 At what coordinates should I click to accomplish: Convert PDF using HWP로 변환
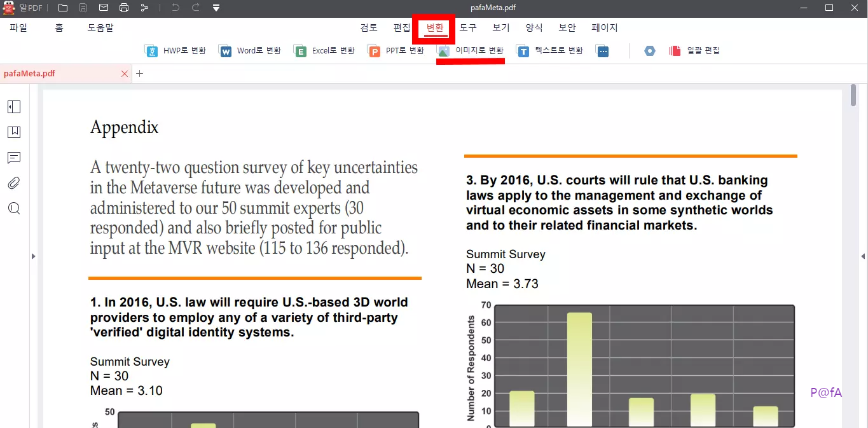tap(176, 51)
